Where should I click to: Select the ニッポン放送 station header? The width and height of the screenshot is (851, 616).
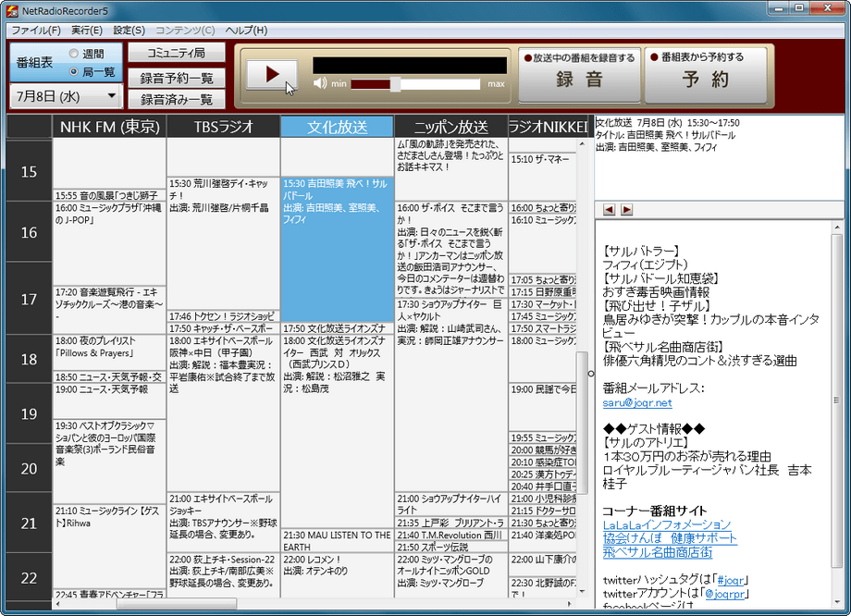451,127
